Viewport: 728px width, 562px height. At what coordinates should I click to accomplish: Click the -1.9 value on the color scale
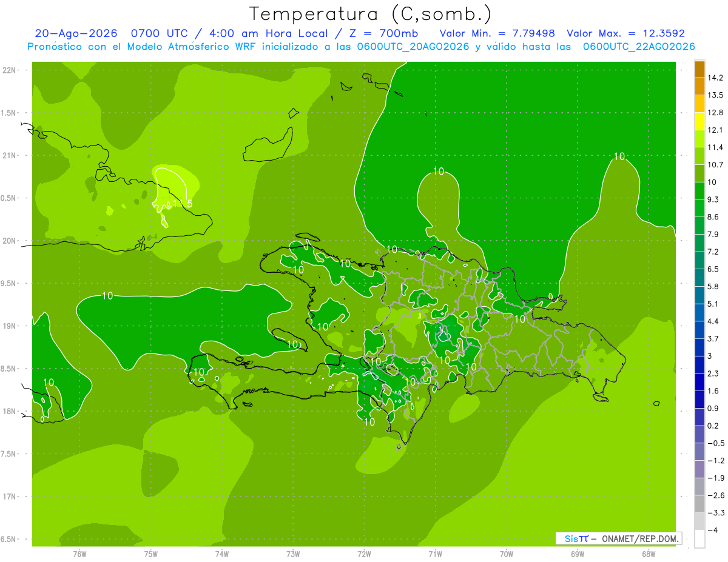pos(715,478)
